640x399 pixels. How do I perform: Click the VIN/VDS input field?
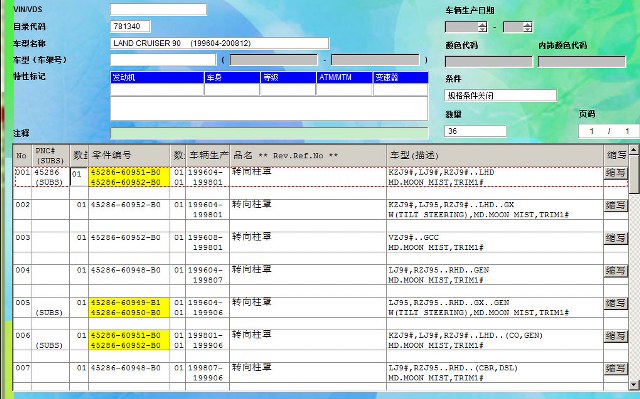[158, 9]
